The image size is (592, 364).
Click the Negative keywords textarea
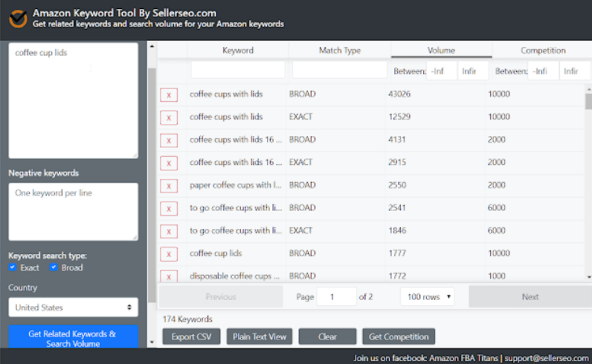point(73,212)
